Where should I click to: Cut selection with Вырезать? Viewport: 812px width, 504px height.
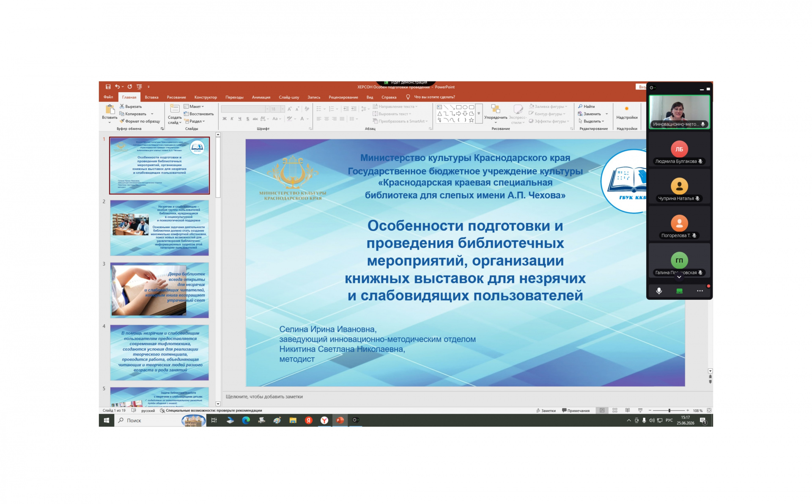(131, 107)
